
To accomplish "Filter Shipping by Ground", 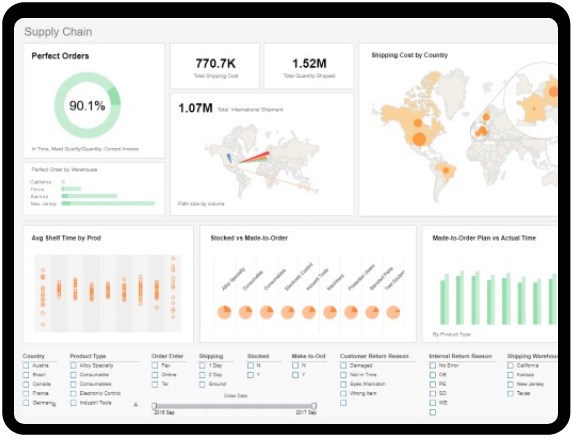I will (202, 384).
